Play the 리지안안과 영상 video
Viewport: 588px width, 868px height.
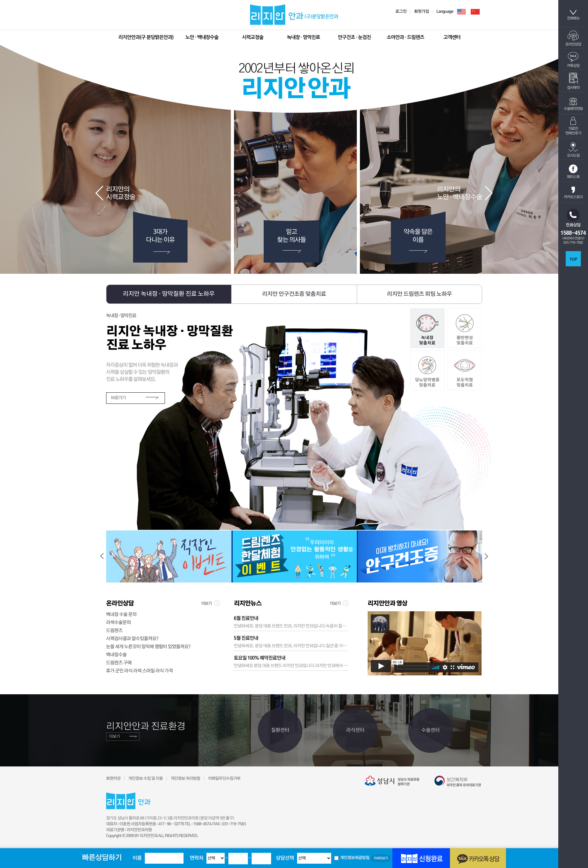pos(380,666)
